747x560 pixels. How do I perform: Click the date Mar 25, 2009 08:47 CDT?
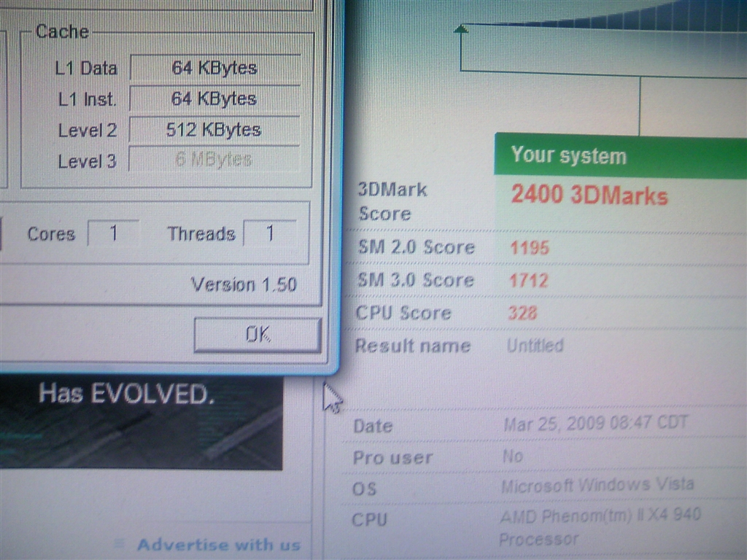pyautogui.click(x=596, y=424)
